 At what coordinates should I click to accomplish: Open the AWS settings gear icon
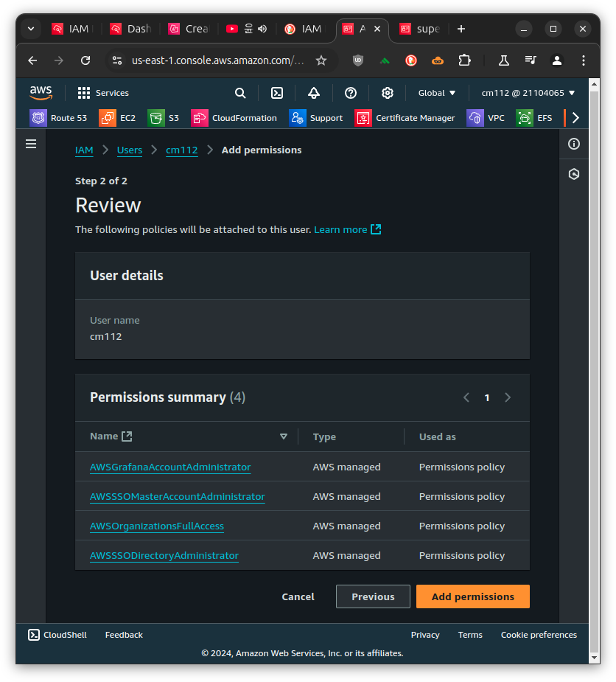point(388,93)
